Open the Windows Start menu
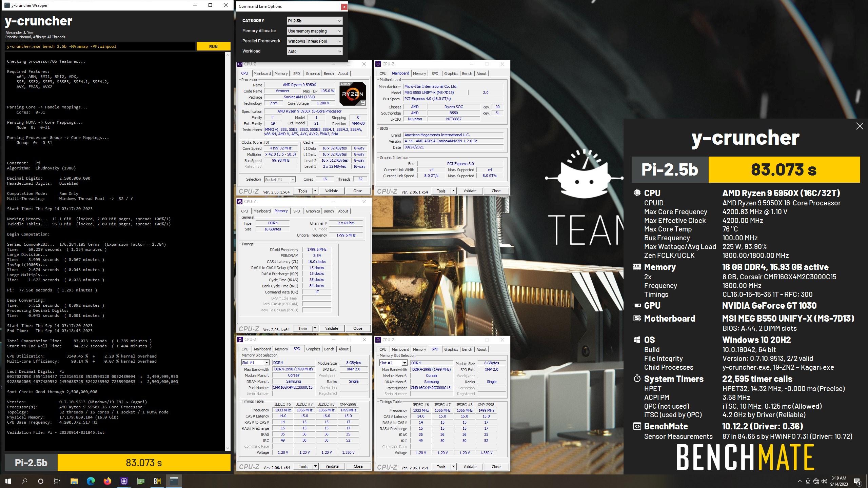 click(8, 481)
